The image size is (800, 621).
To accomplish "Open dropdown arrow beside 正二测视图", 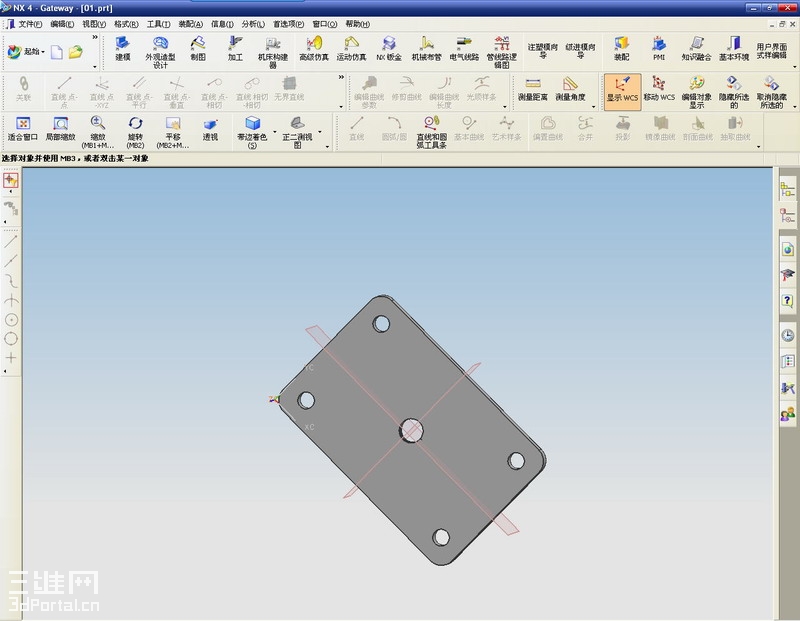I will (320, 132).
